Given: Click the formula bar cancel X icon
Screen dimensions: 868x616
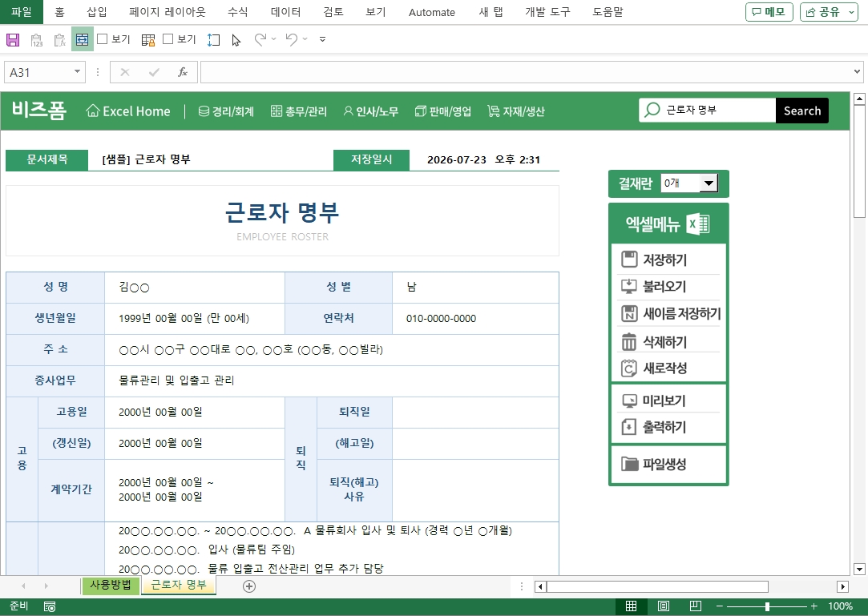Looking at the screenshot, I should coord(125,72).
